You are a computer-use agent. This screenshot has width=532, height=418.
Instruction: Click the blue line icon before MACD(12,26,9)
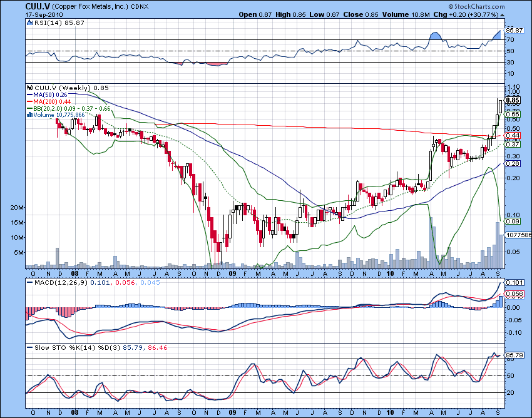coord(29,282)
